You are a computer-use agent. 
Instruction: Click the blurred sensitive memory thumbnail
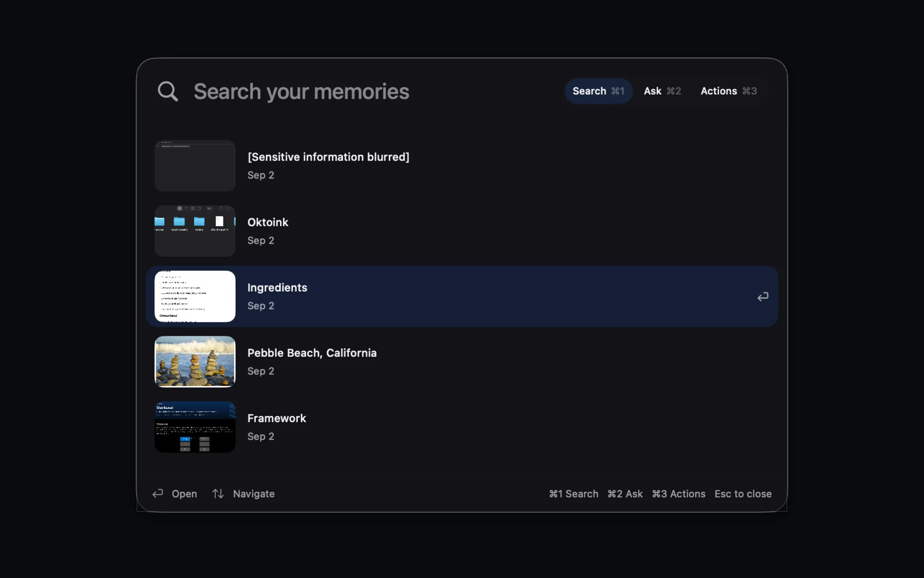195,166
